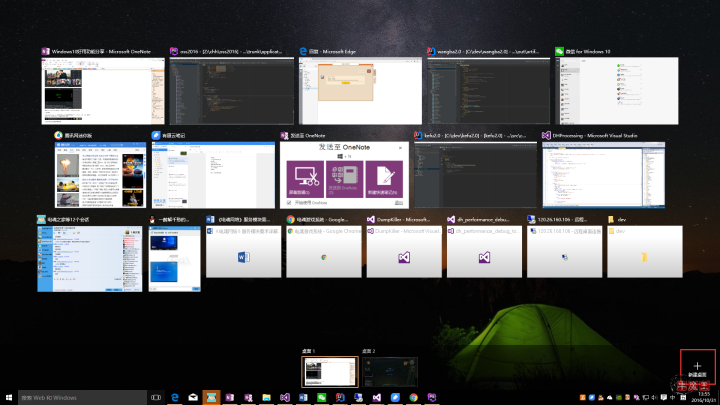Select the WeChat for Windows 10 thumbnail
This screenshot has width=720, height=405.
click(617, 90)
